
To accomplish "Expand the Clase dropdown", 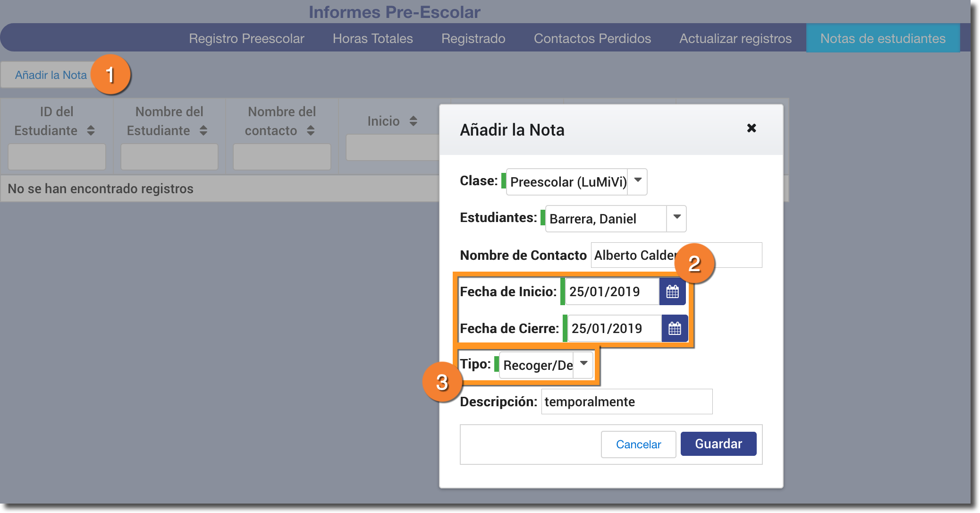I will [x=637, y=181].
